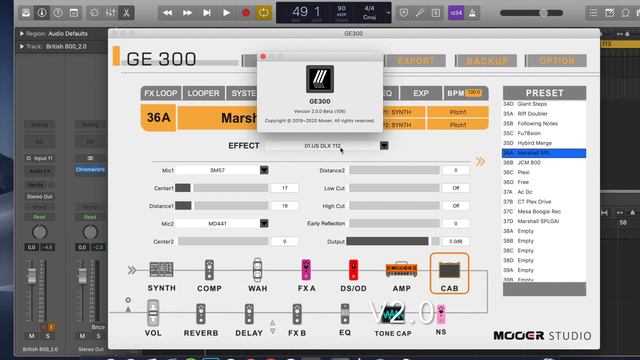This screenshot has height=360, width=640.
Task: Mute the British 800_2.0 channel strip
Action: tap(31, 336)
